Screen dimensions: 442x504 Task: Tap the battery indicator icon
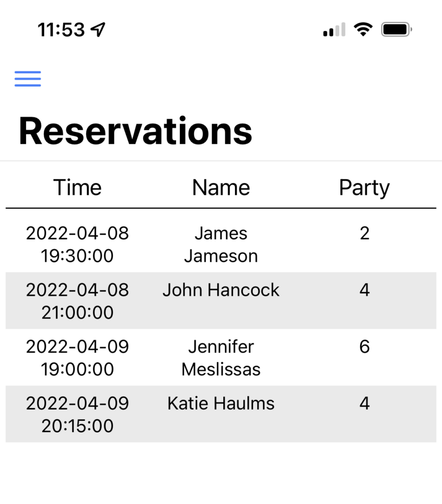(x=397, y=30)
